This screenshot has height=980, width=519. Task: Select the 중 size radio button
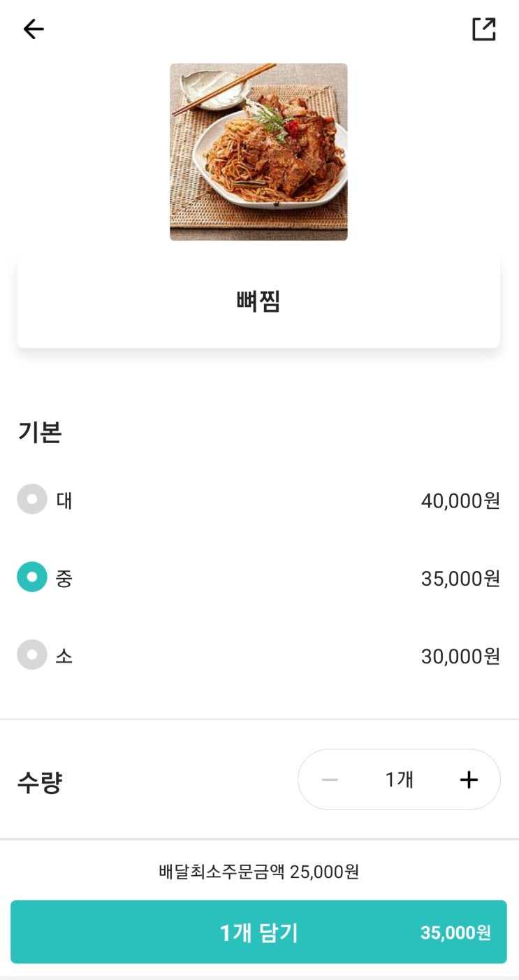tap(32, 577)
